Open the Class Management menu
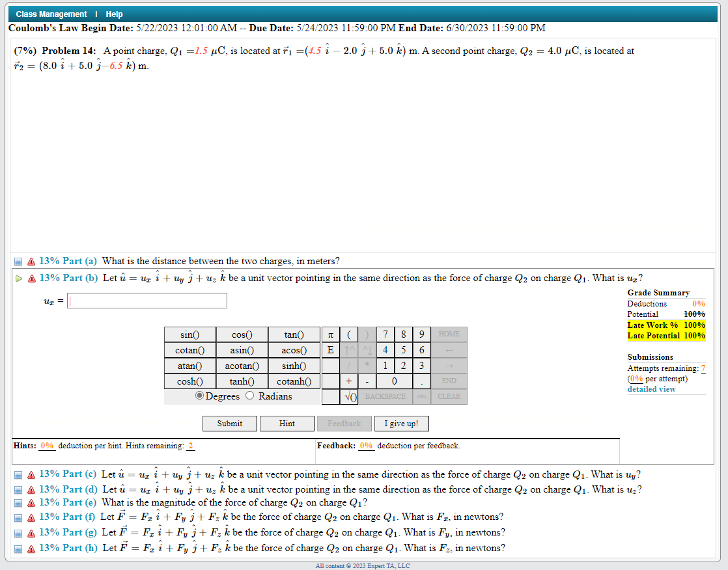 pos(51,14)
